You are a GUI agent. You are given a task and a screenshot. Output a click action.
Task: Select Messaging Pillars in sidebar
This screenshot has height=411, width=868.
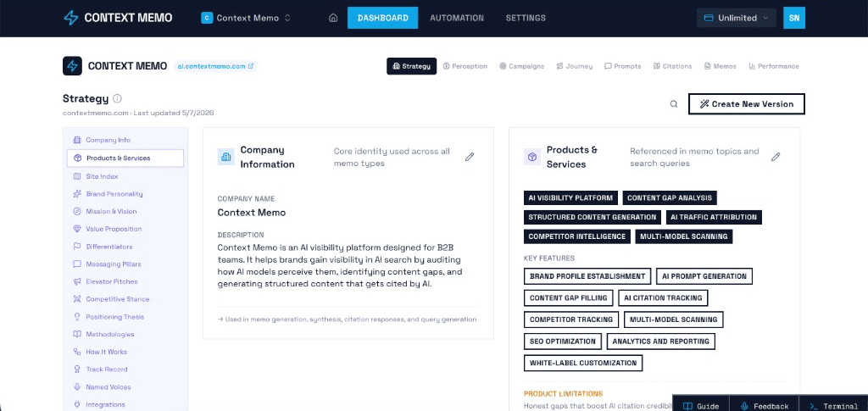coord(125,264)
